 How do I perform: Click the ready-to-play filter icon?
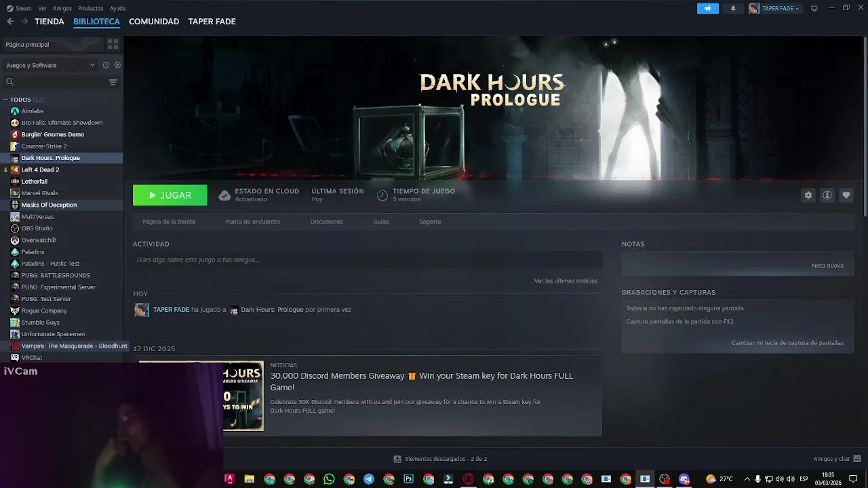[117, 65]
